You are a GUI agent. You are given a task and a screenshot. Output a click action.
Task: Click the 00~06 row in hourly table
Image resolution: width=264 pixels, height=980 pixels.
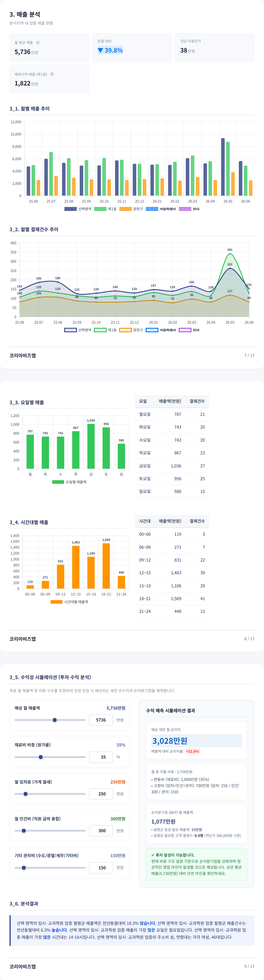click(172, 534)
